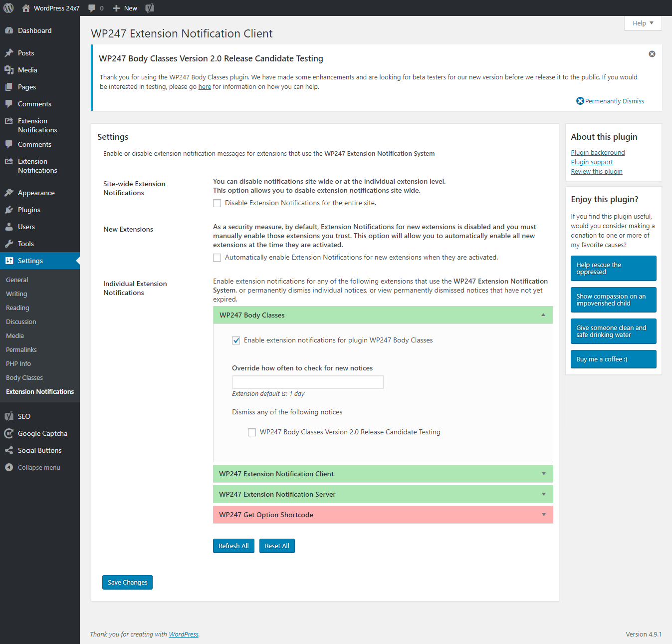The height and width of the screenshot is (644, 672).
Task: Open the Plugin support link
Action: point(592,162)
